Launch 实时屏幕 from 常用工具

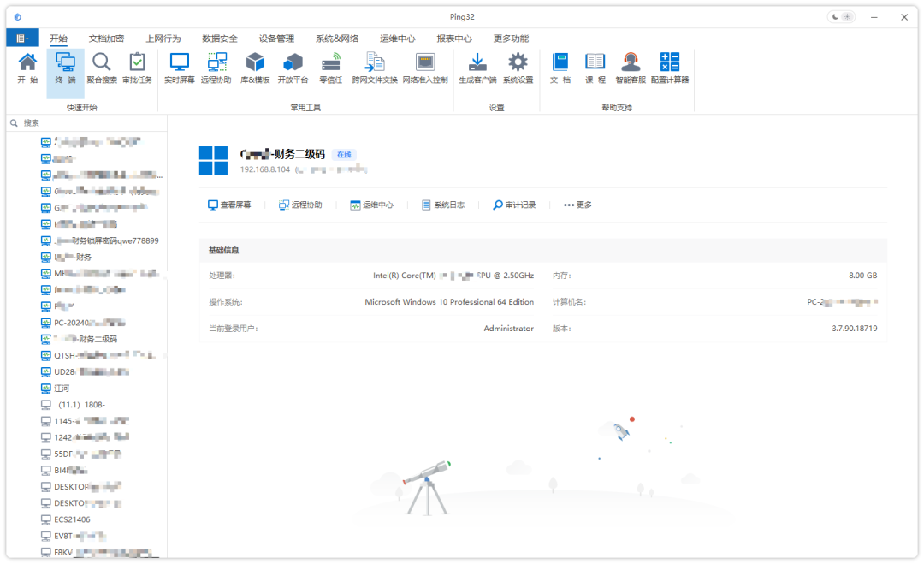[x=178, y=67]
